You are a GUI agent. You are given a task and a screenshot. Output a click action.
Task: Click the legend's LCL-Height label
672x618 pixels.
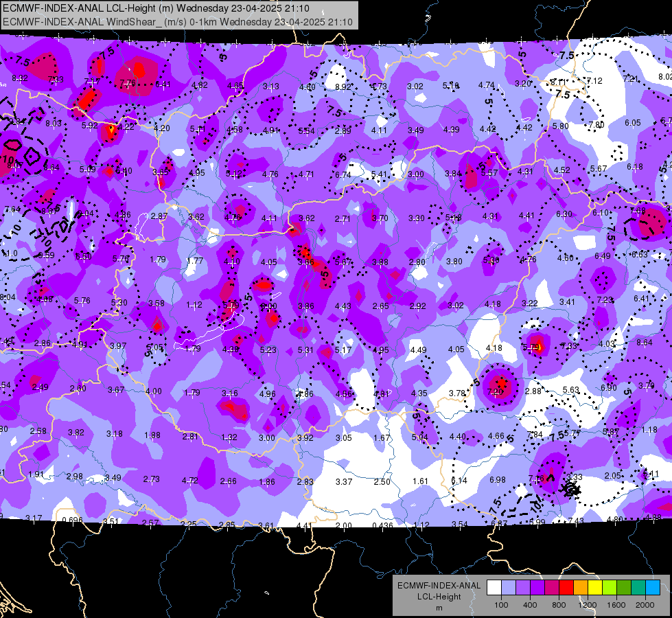(x=439, y=597)
